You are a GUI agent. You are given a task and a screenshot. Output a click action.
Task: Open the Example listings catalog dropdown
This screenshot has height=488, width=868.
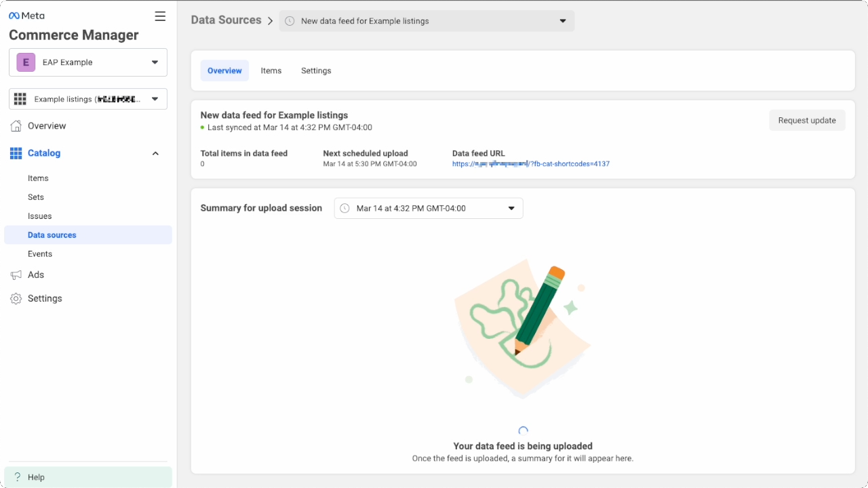(88, 99)
